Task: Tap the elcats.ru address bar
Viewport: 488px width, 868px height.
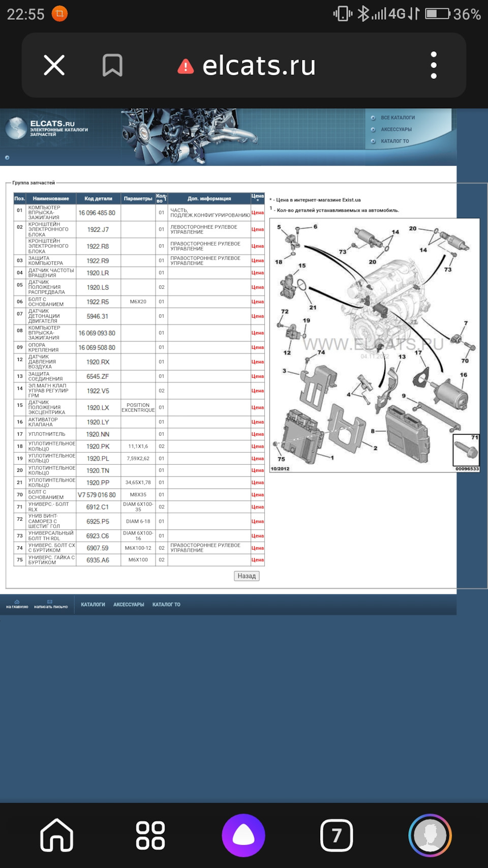Action: pos(259,66)
